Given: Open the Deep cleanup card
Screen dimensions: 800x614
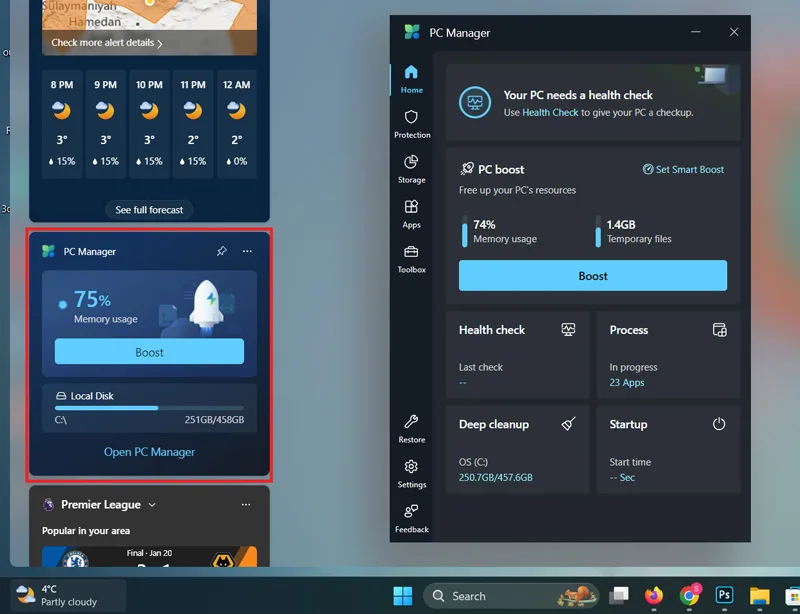Looking at the screenshot, I should (x=517, y=449).
